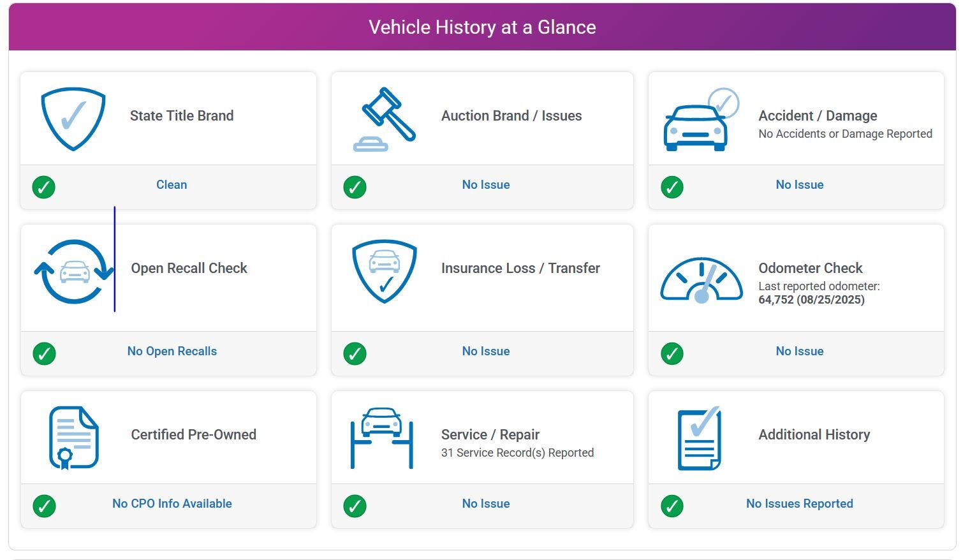This screenshot has height=560, width=970.
Task: Click the Additional History checklist document icon
Action: pyautogui.click(x=700, y=438)
